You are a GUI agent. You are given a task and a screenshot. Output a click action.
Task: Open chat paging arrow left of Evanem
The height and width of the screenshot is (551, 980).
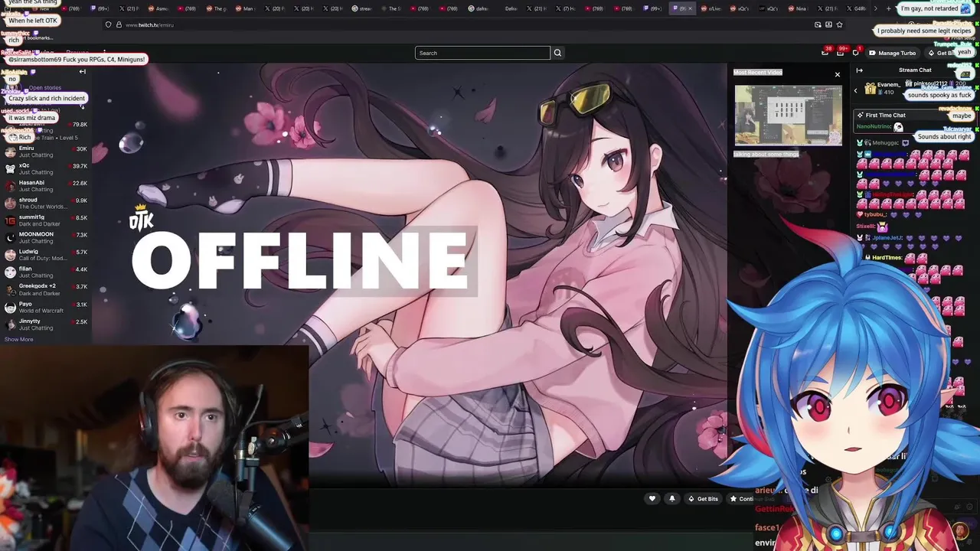click(x=856, y=90)
